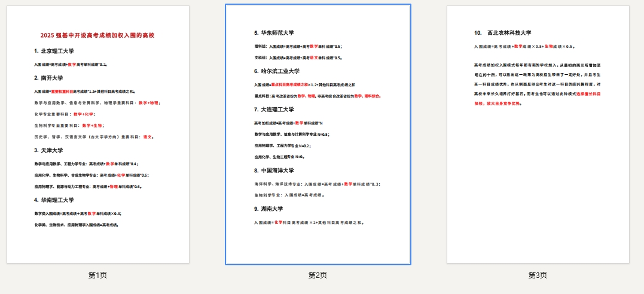Click heading '6. 哈尔滨工业大学'
This screenshot has width=644, height=294.
pyautogui.click(x=277, y=71)
